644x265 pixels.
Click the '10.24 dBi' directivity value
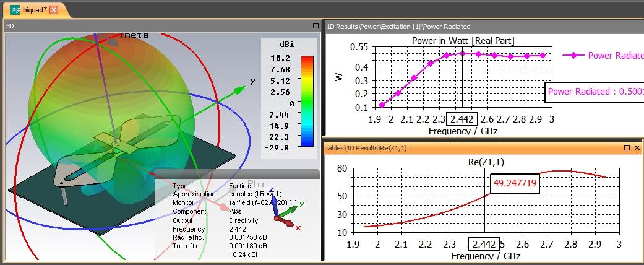(x=244, y=255)
